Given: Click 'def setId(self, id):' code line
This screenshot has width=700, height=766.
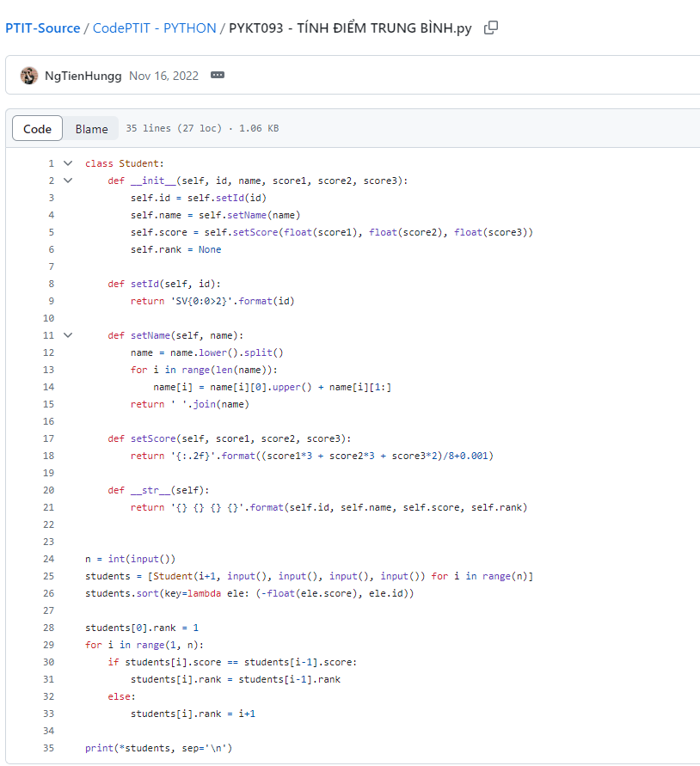Looking at the screenshot, I should (x=164, y=284).
